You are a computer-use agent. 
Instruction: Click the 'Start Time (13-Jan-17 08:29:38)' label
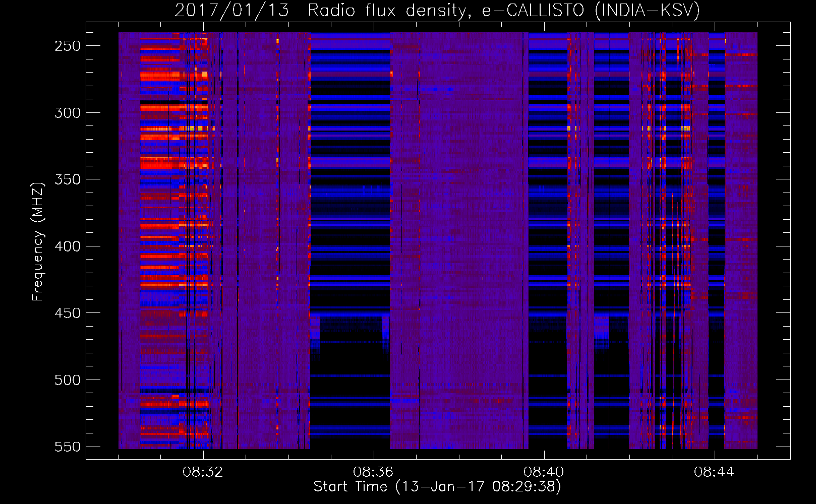click(437, 487)
